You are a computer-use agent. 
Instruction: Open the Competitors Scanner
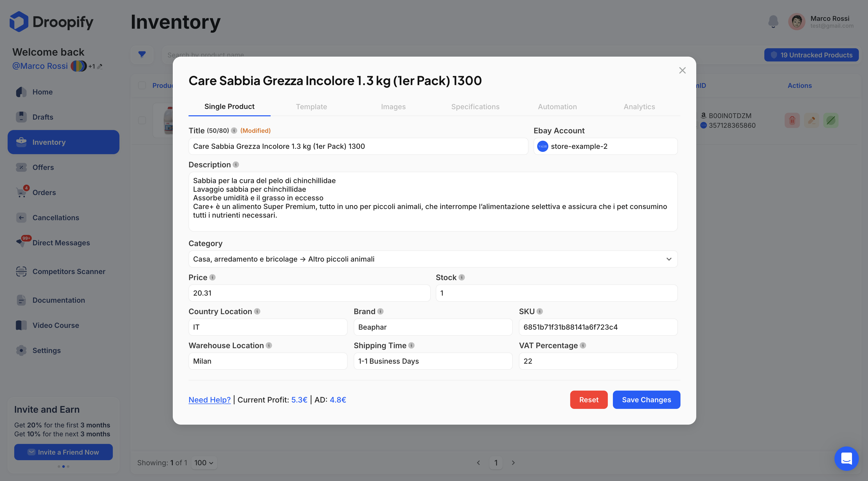tap(69, 271)
